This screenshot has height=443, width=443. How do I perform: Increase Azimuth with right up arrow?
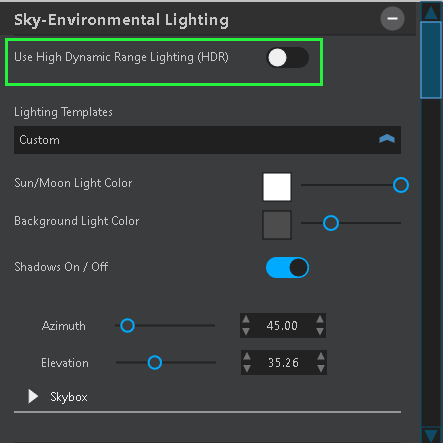point(320,319)
